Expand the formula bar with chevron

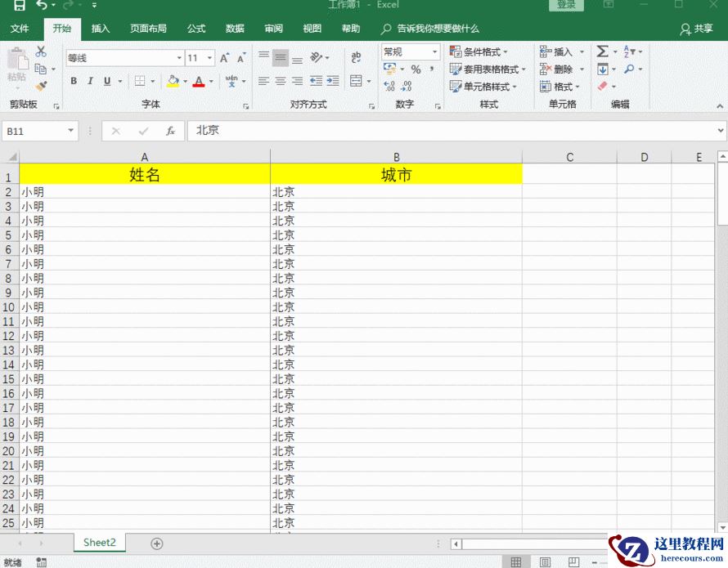pyautogui.click(x=721, y=131)
